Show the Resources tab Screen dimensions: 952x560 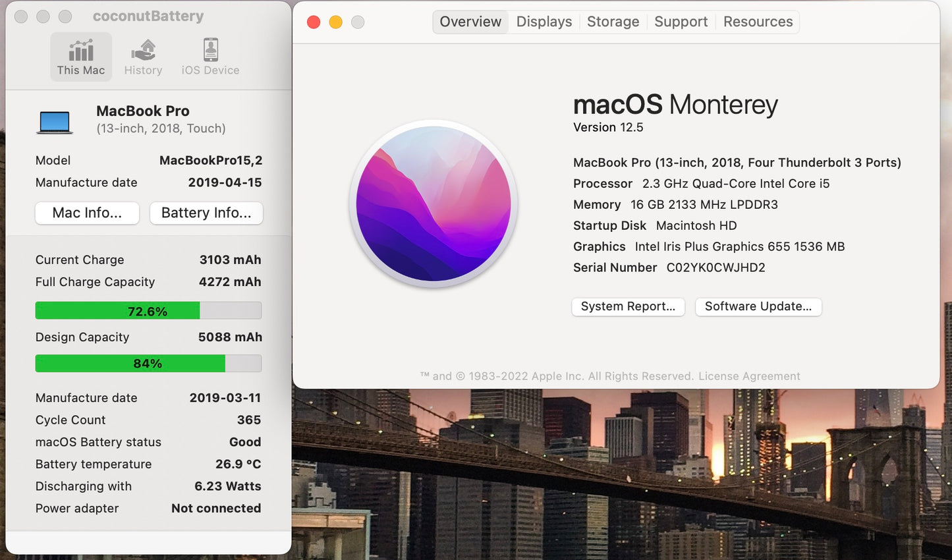(758, 22)
